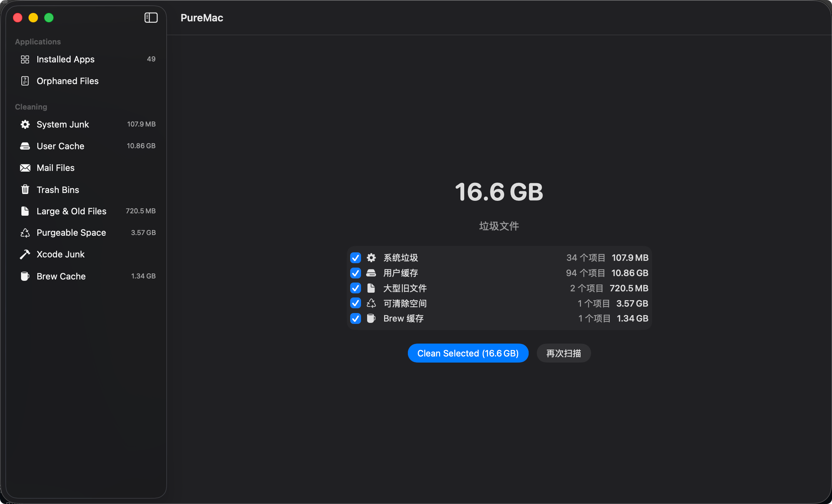Uncheck the 系统垃圾 checkbox

pos(355,258)
